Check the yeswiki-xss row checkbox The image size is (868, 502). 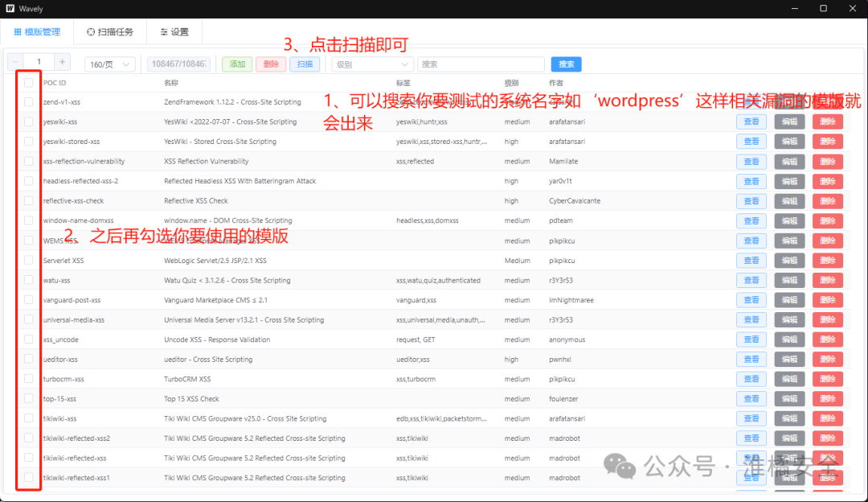pos(29,122)
